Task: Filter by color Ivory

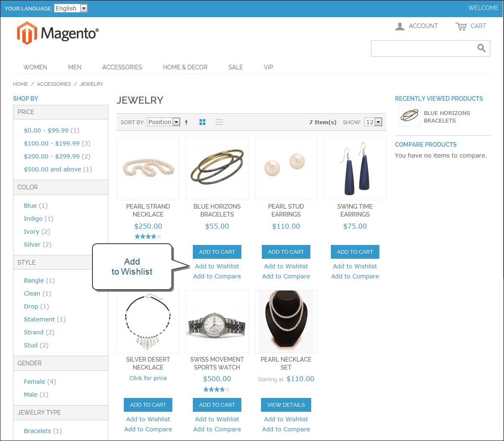Action: coord(31,232)
